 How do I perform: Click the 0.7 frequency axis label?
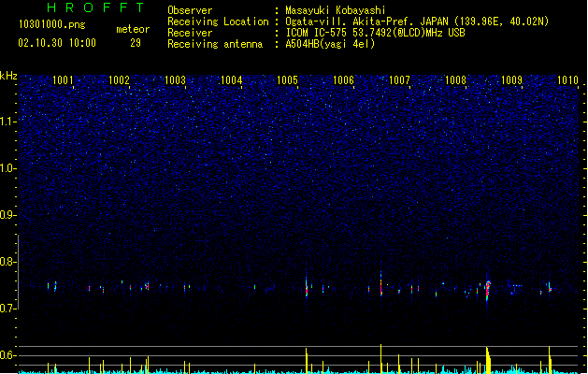tap(8, 309)
